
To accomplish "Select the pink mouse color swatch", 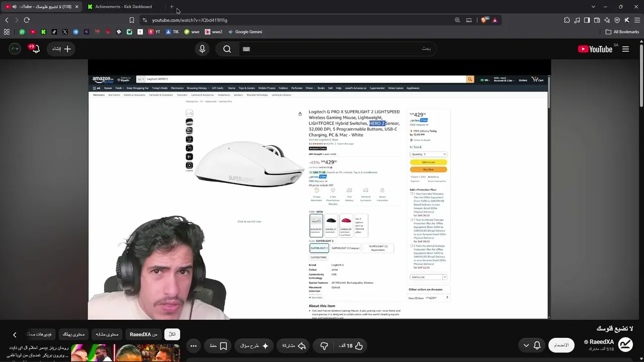I will 346,225.
